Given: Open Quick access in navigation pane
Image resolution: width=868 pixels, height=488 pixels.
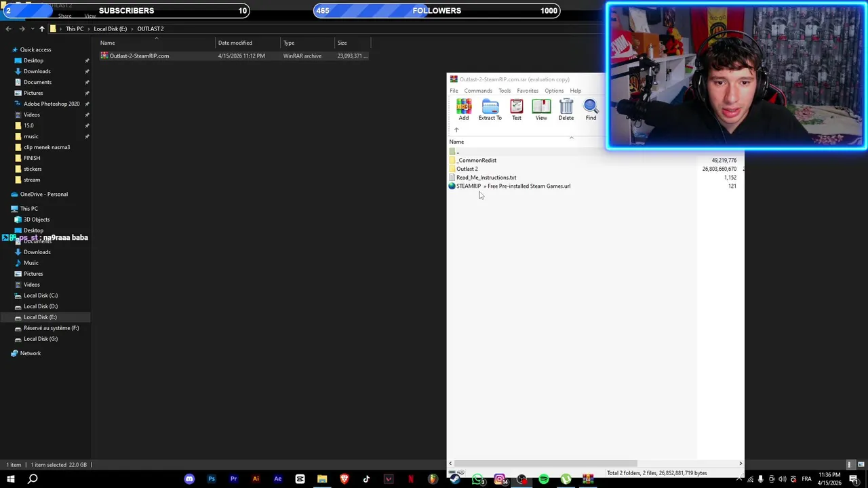Looking at the screenshot, I should [x=35, y=49].
